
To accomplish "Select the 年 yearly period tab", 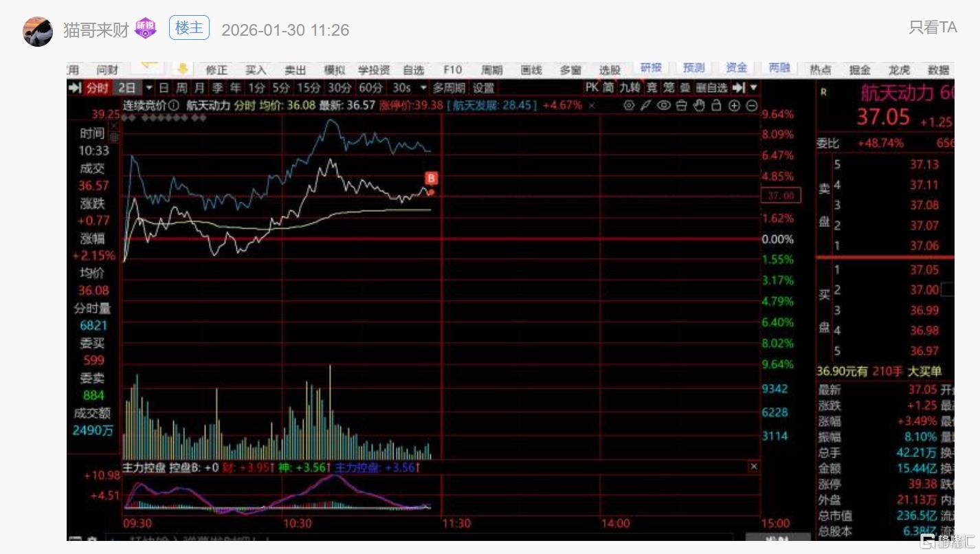I will click(x=235, y=88).
